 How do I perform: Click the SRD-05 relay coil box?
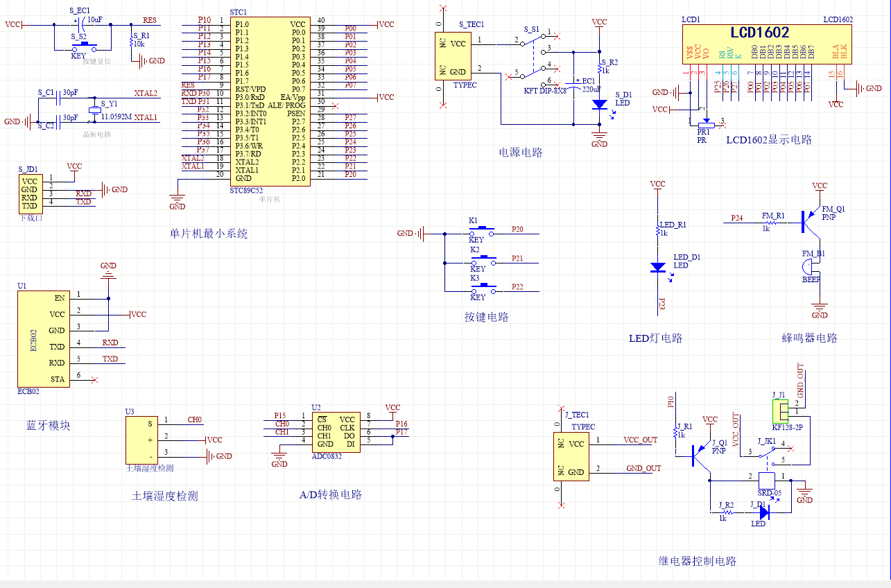coord(767,481)
